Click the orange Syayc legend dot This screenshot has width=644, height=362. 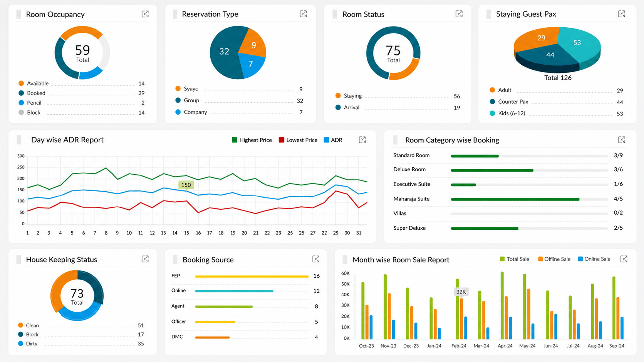(x=178, y=88)
